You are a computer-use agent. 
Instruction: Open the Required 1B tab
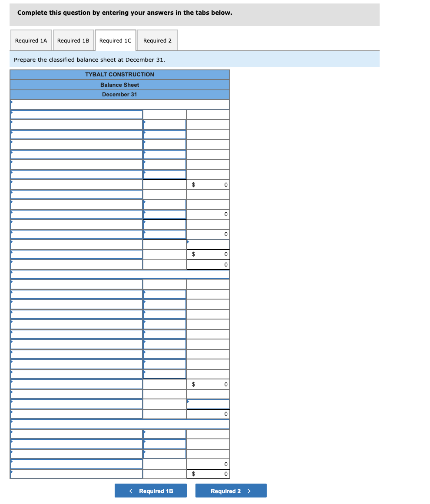[x=73, y=40]
